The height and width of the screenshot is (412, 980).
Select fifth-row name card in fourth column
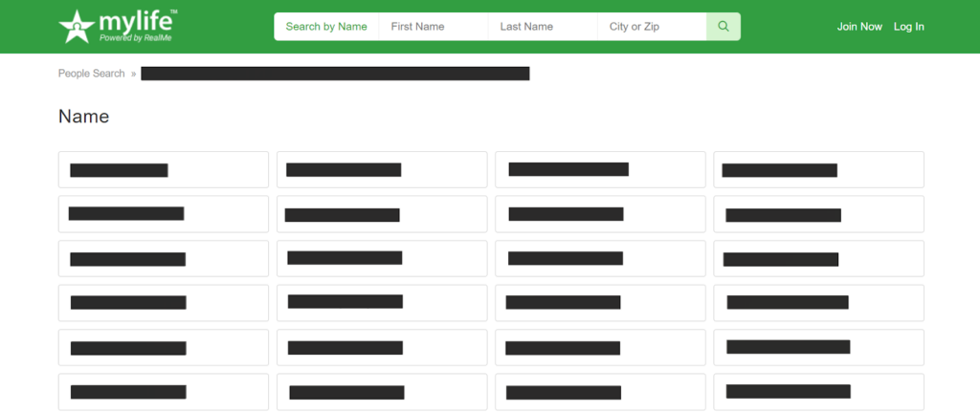tap(818, 347)
